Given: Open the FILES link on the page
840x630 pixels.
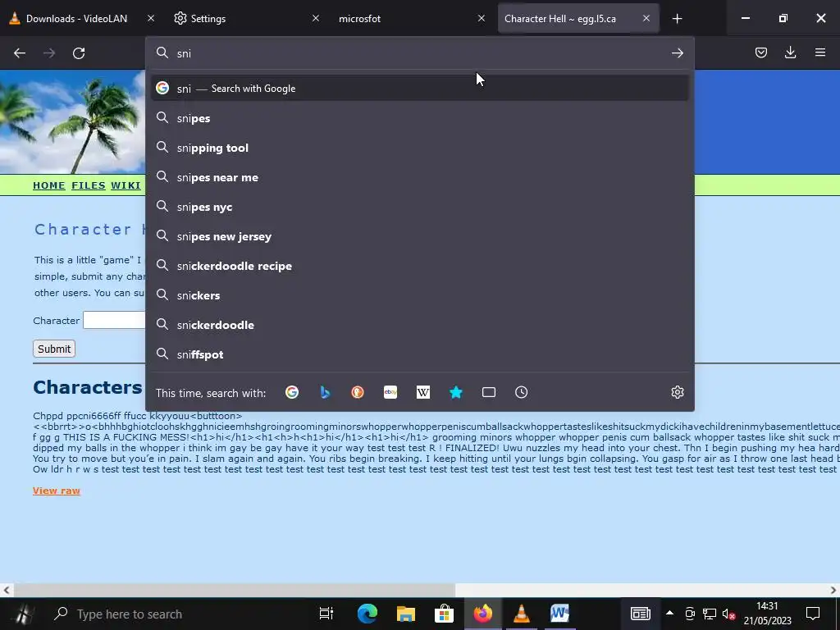Looking at the screenshot, I should (x=89, y=185).
